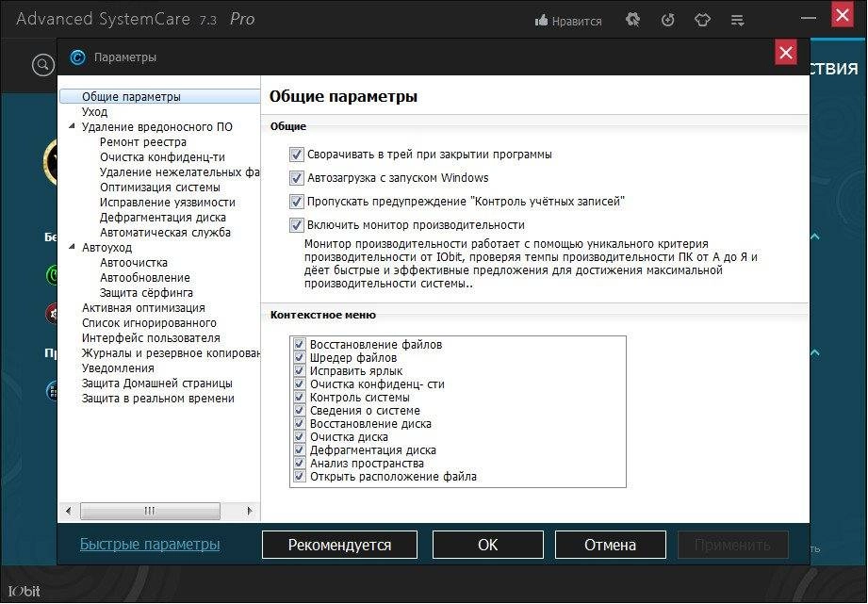Toggle Пропускать предупреждение Контроль учётных записей
This screenshot has height=604, width=868.
click(297, 202)
